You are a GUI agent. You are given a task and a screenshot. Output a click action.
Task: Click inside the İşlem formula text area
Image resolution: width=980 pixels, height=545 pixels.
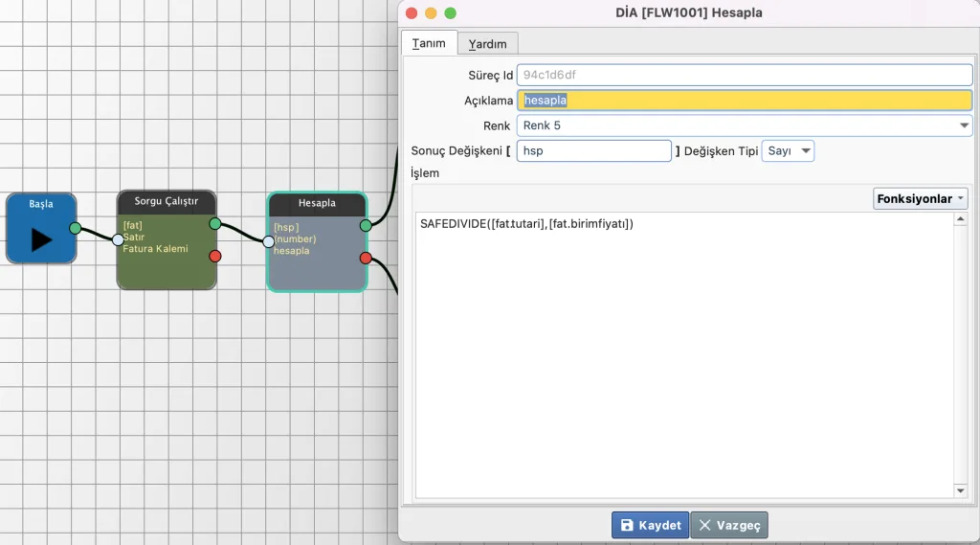coord(684,354)
